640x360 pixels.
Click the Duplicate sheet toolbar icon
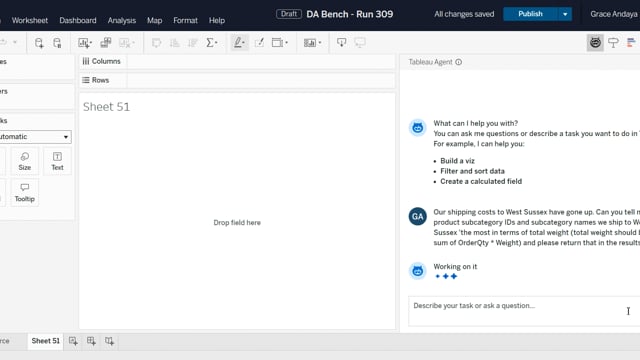pyautogui.click(x=106, y=43)
